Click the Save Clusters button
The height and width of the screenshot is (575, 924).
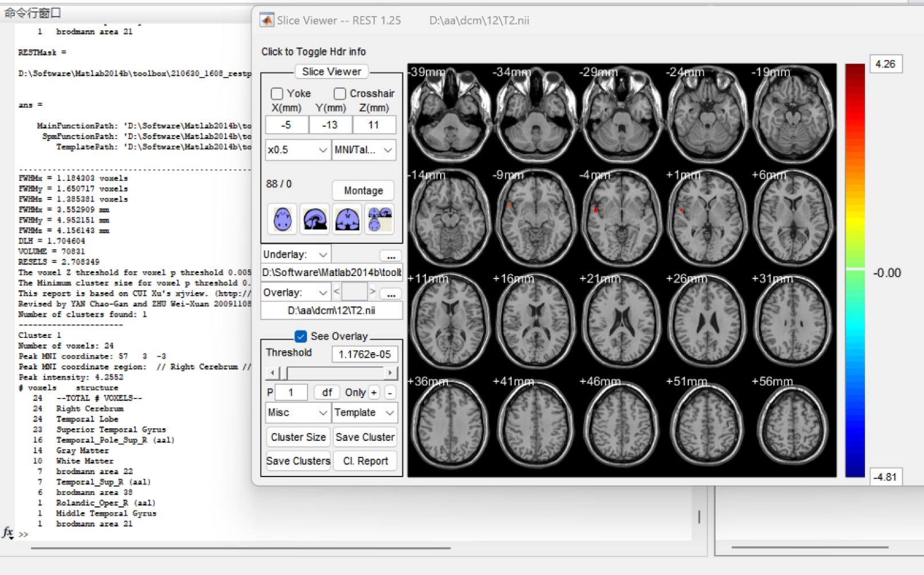tap(298, 461)
